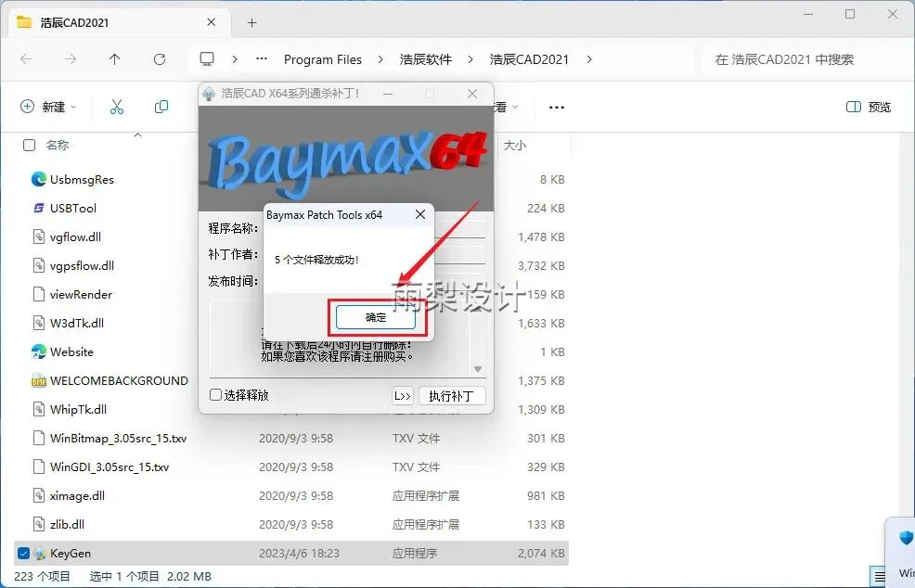Click the 执行补丁 button
The image size is (915, 588).
(452, 395)
